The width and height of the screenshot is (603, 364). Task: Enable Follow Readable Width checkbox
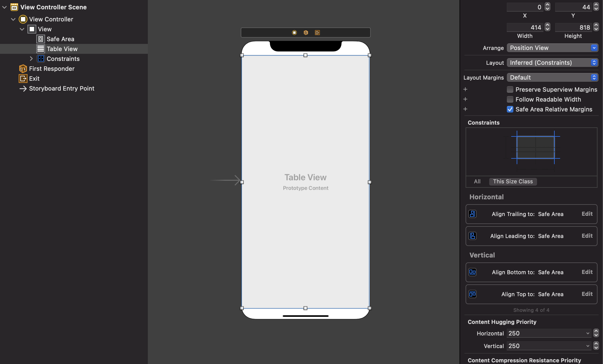coord(510,99)
